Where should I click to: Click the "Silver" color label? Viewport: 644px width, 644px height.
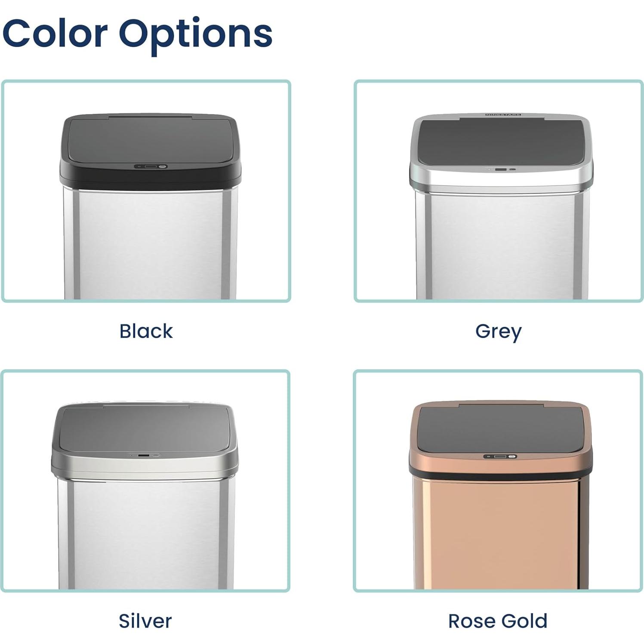click(x=145, y=621)
